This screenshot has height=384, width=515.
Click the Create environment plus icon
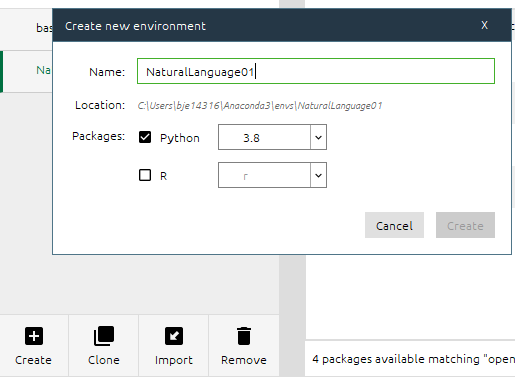[34, 336]
